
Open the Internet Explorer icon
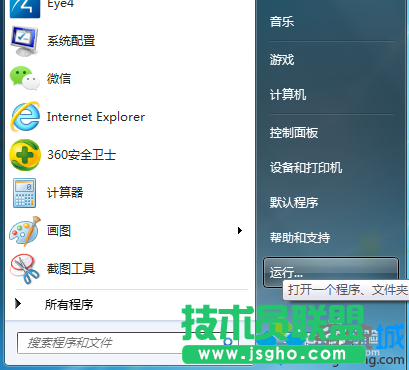tap(25, 117)
